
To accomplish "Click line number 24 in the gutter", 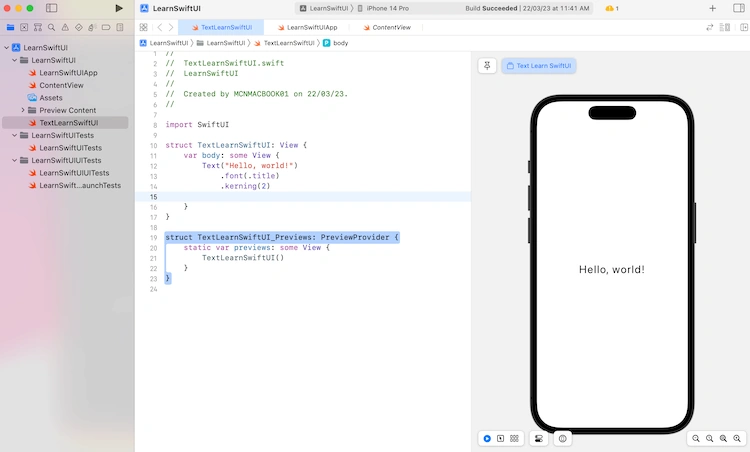I will (x=153, y=289).
